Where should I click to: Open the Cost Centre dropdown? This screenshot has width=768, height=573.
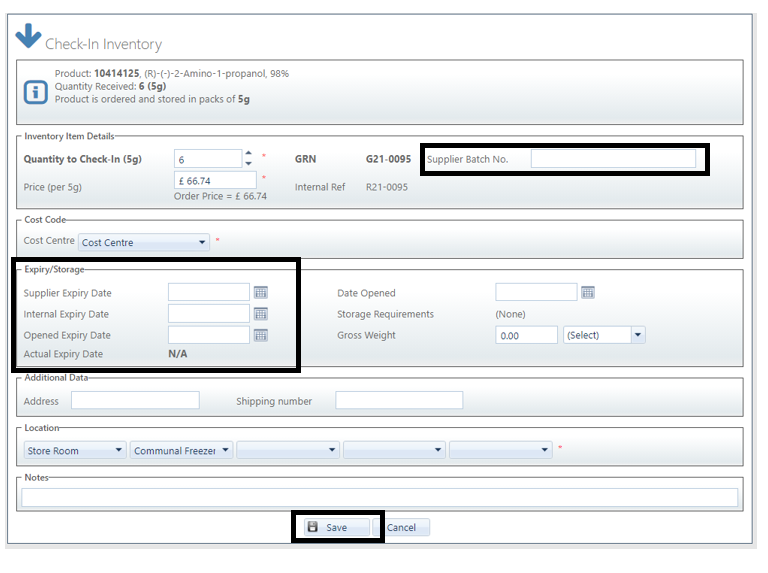(x=144, y=242)
